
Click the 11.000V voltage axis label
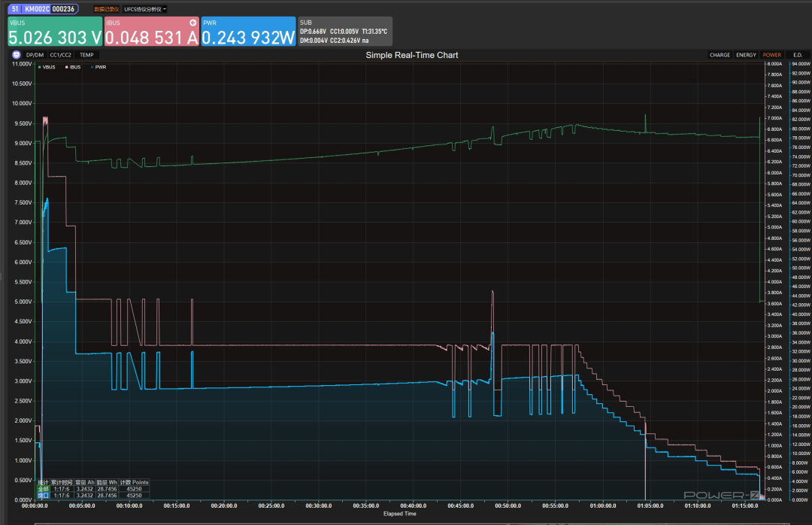click(x=23, y=64)
